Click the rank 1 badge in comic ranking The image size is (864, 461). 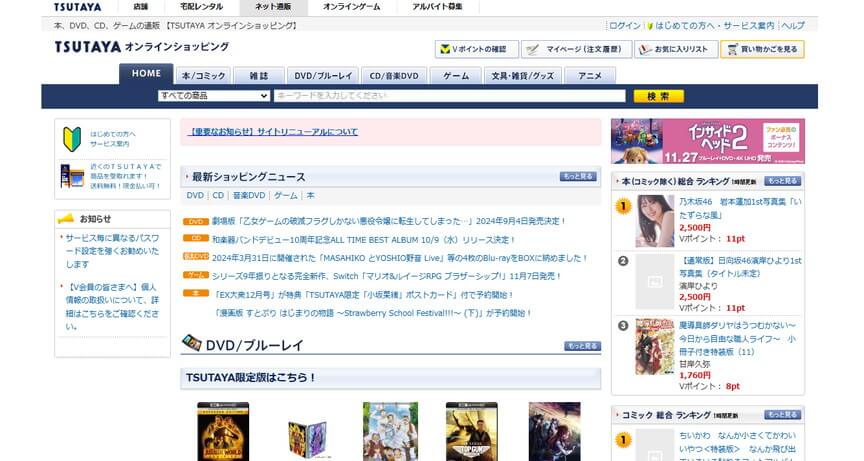tap(623, 440)
